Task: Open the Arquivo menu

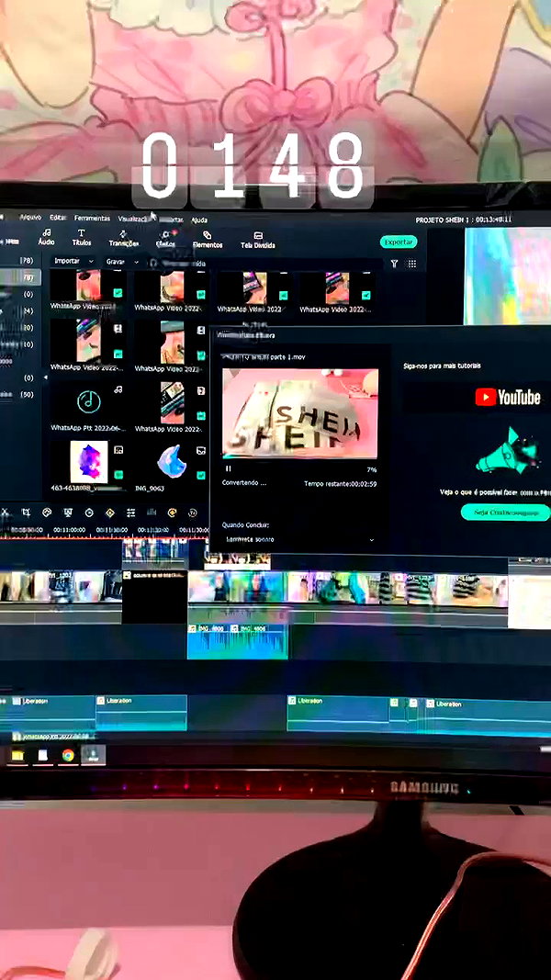Action: (x=30, y=217)
